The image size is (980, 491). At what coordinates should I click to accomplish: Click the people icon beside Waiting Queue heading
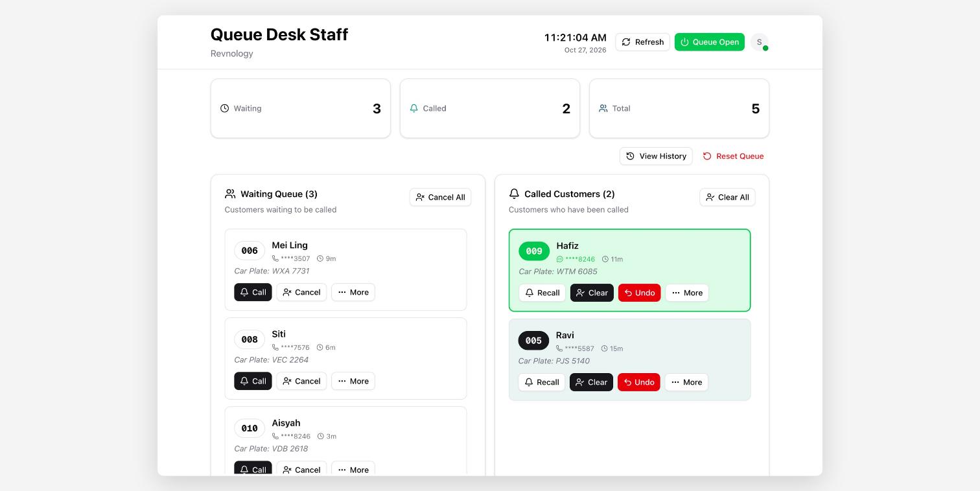230,194
